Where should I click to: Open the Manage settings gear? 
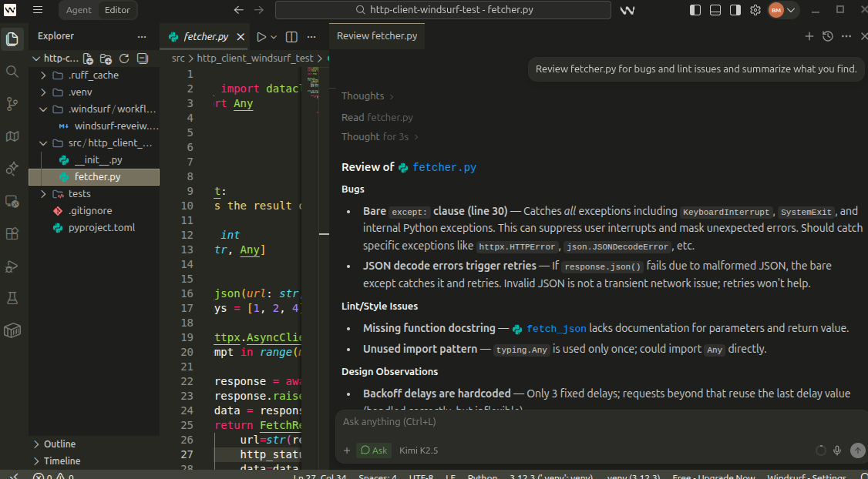(755, 10)
